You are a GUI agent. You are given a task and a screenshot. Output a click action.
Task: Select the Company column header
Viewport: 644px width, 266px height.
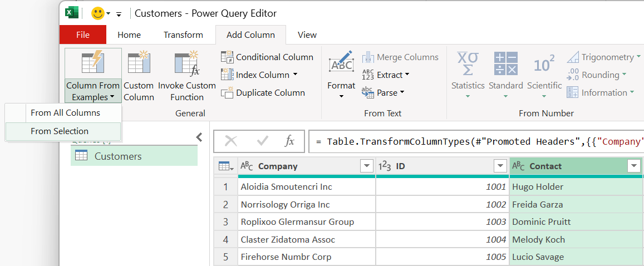tap(307, 166)
